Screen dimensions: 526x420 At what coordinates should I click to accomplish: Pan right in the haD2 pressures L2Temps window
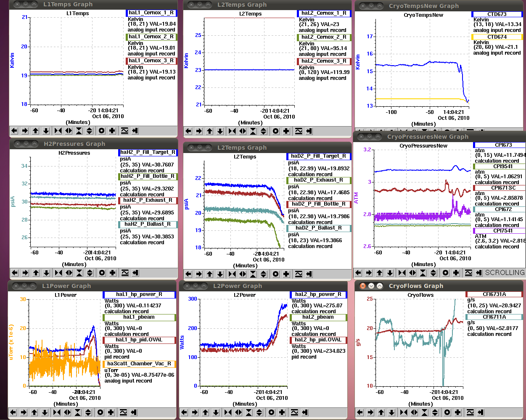pyautogui.click(x=199, y=274)
